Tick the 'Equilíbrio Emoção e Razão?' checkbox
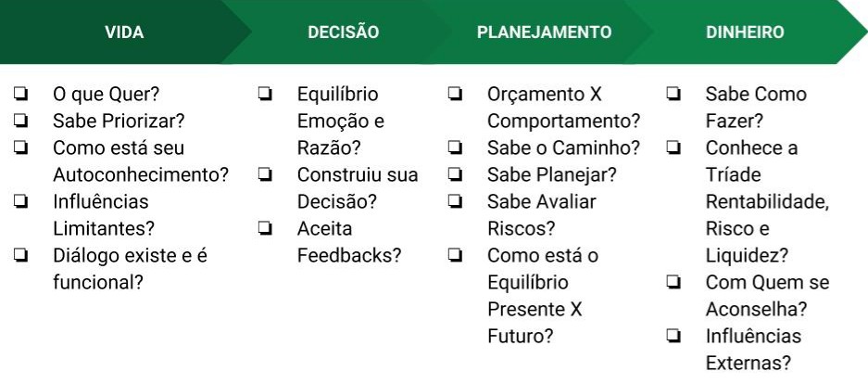Image resolution: width=868 pixels, height=384 pixels. [265, 94]
